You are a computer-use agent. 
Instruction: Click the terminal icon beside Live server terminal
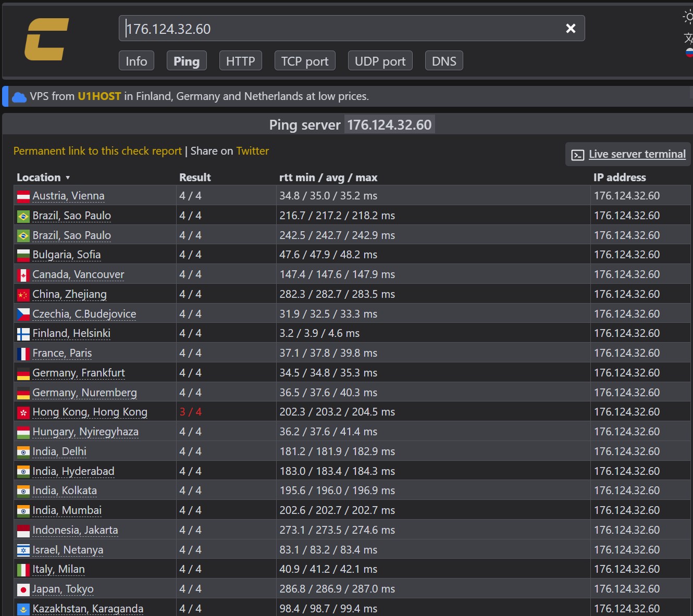[x=578, y=155]
